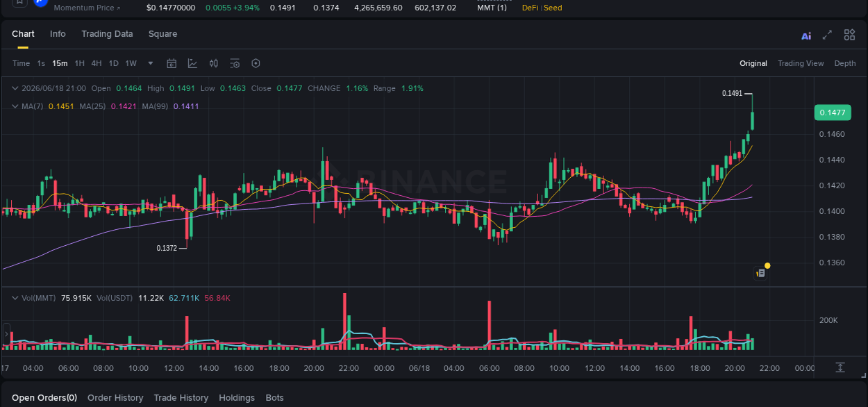Click the Range 1.91% value
Image resolution: width=868 pixels, height=407 pixels.
[x=412, y=88]
